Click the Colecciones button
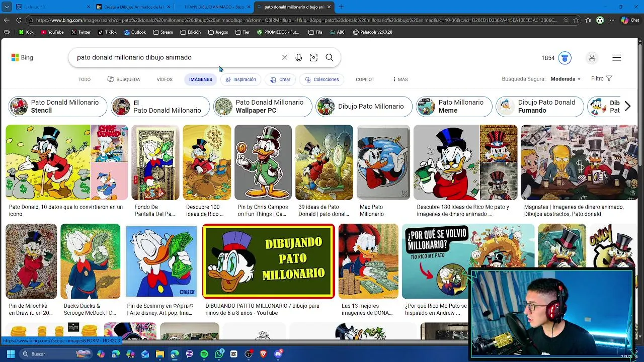Viewport: 644px width, 362px height. click(322, 79)
